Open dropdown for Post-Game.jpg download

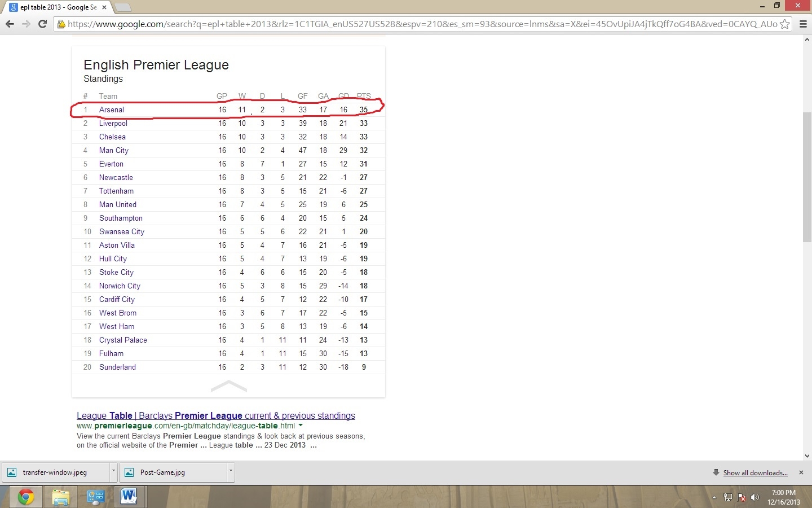point(231,472)
